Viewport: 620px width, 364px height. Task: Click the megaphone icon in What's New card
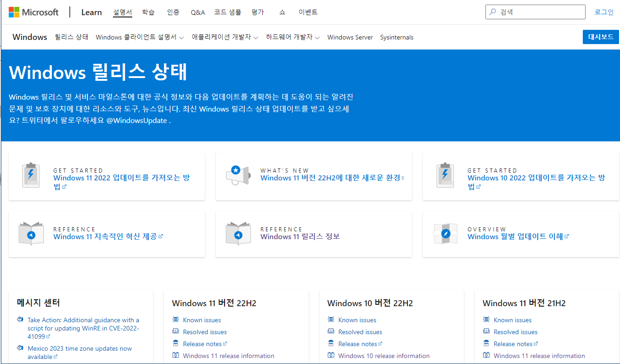tap(238, 175)
